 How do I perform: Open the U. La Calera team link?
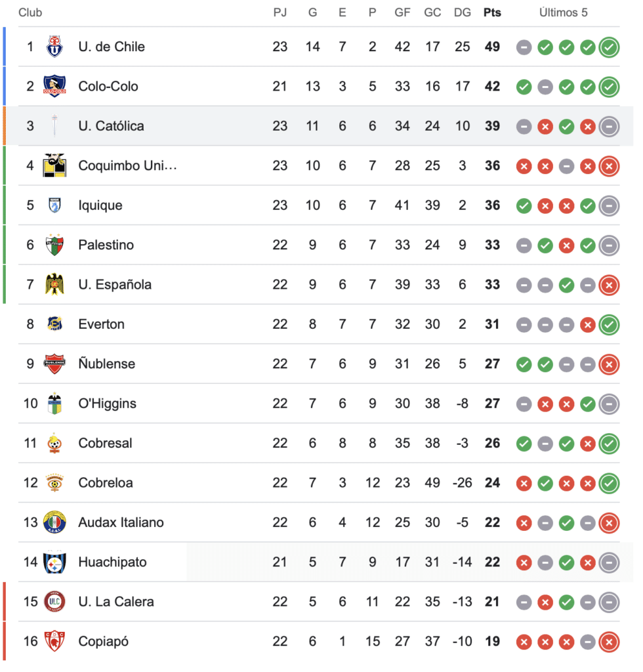pyautogui.click(x=115, y=602)
